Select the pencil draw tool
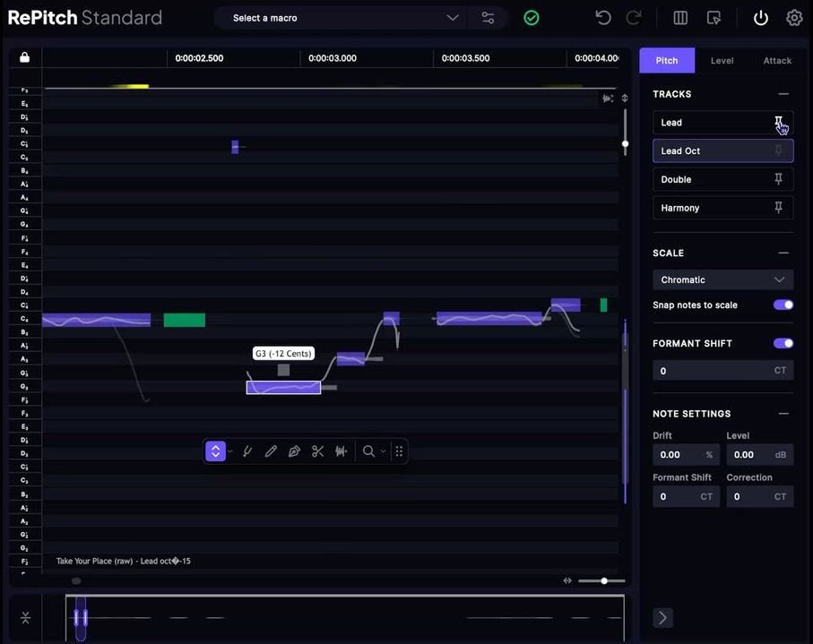This screenshot has width=813, height=644. pyautogui.click(x=271, y=451)
